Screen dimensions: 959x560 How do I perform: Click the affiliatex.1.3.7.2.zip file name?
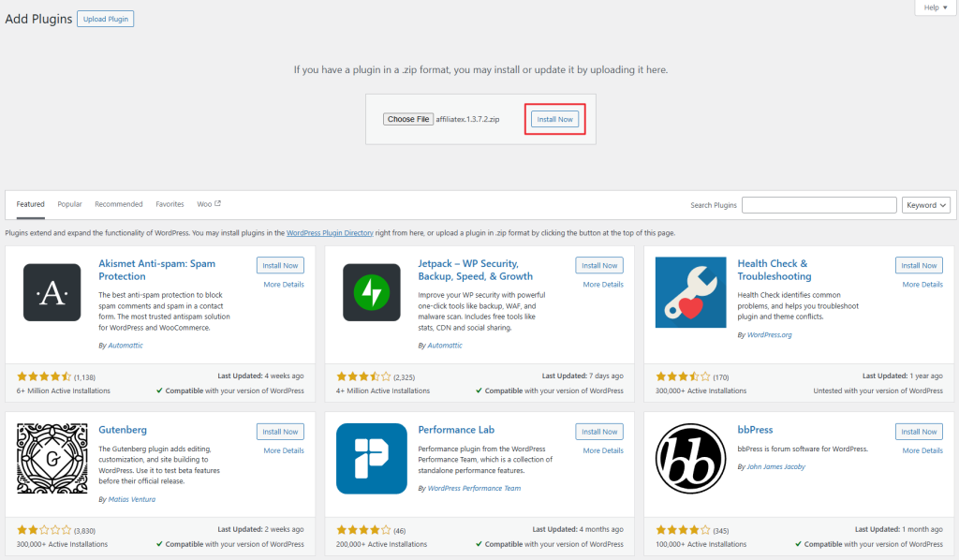pos(467,119)
